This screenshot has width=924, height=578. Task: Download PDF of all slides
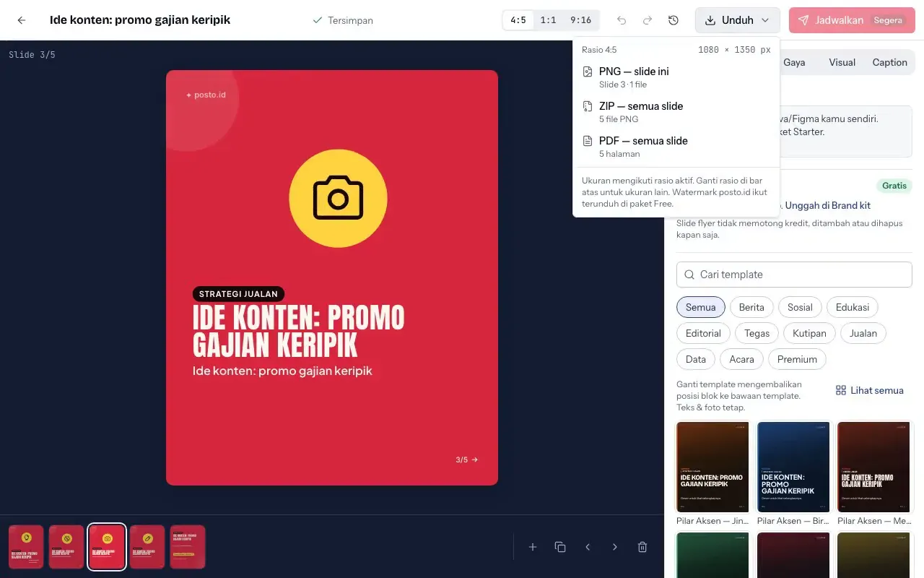tap(676, 146)
